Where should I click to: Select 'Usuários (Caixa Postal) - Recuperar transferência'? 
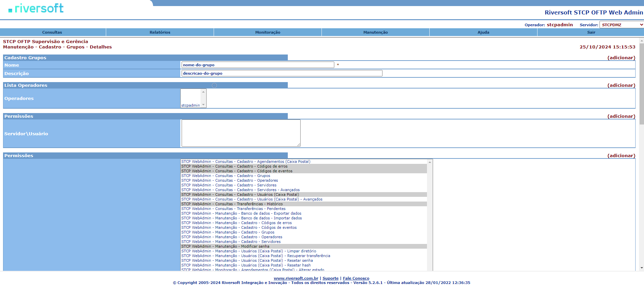(x=304, y=256)
